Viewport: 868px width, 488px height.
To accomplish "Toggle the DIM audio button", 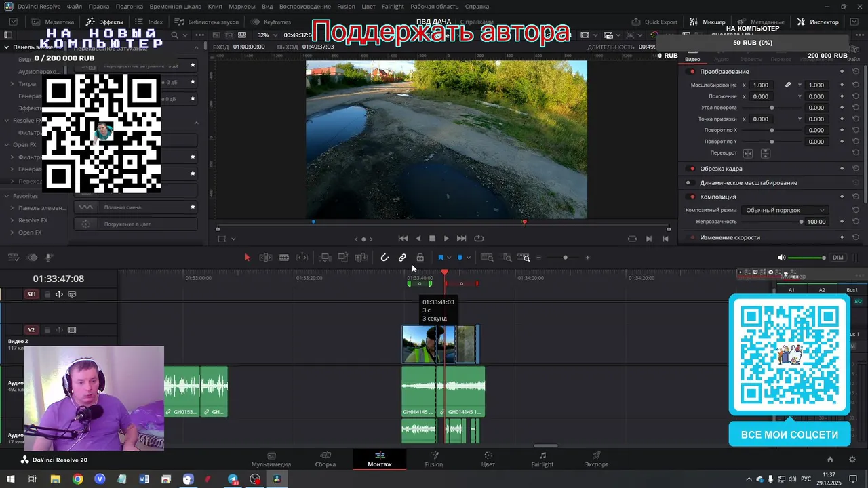I will (838, 258).
